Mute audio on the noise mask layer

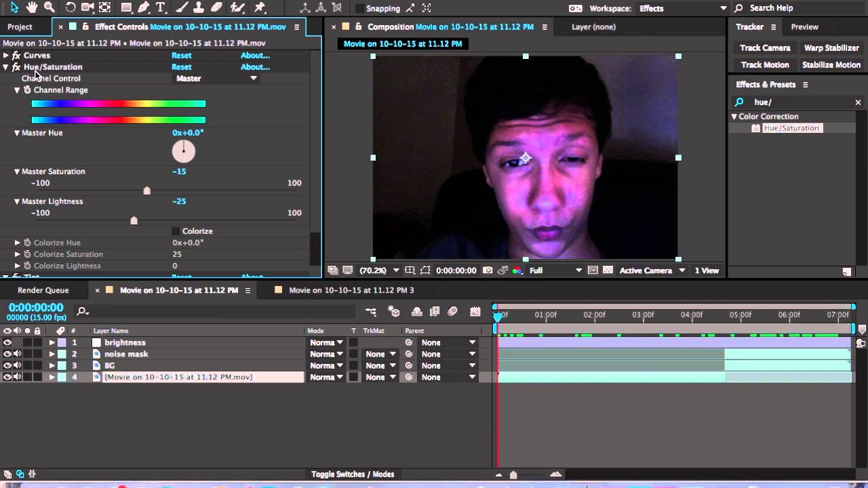click(17, 354)
